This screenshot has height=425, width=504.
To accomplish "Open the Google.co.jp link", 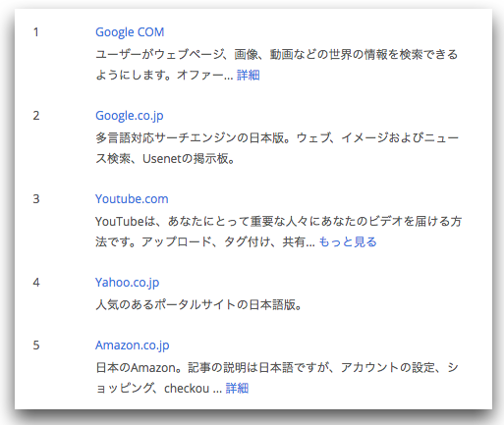I will click(130, 116).
